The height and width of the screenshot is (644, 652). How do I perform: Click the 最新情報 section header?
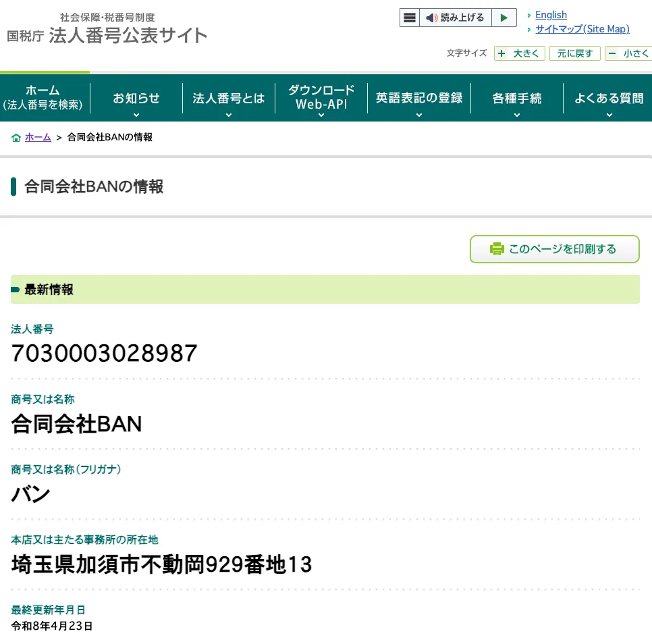tap(325, 290)
